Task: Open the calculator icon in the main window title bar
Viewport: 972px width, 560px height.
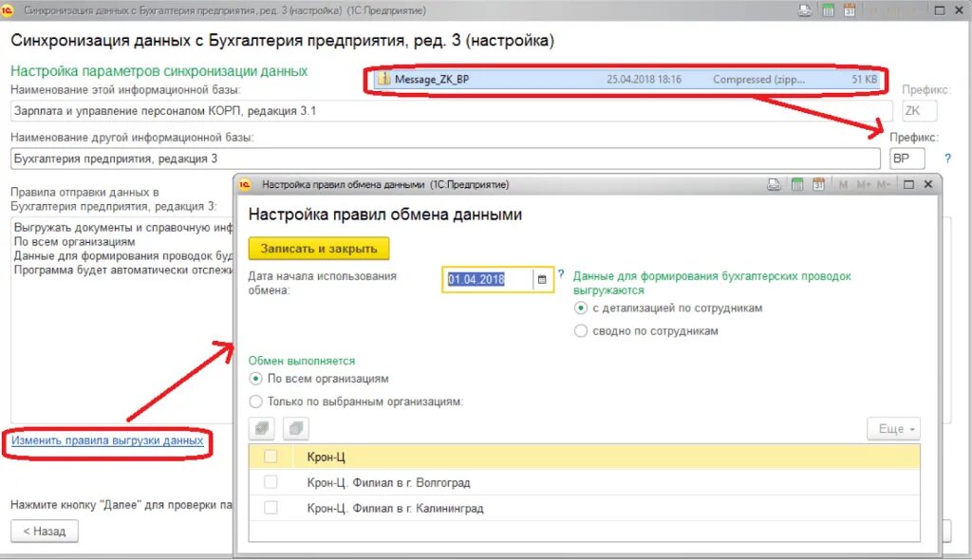Action: 828,10
